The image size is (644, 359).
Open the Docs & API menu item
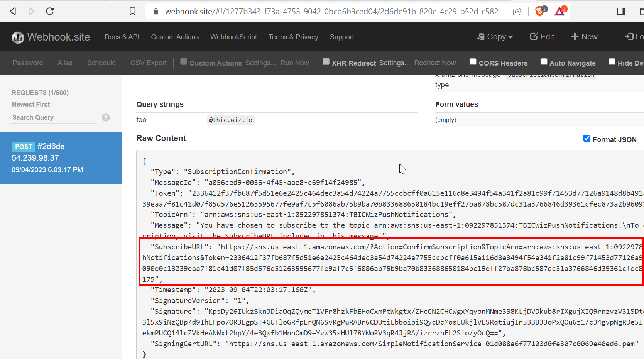pos(122,37)
